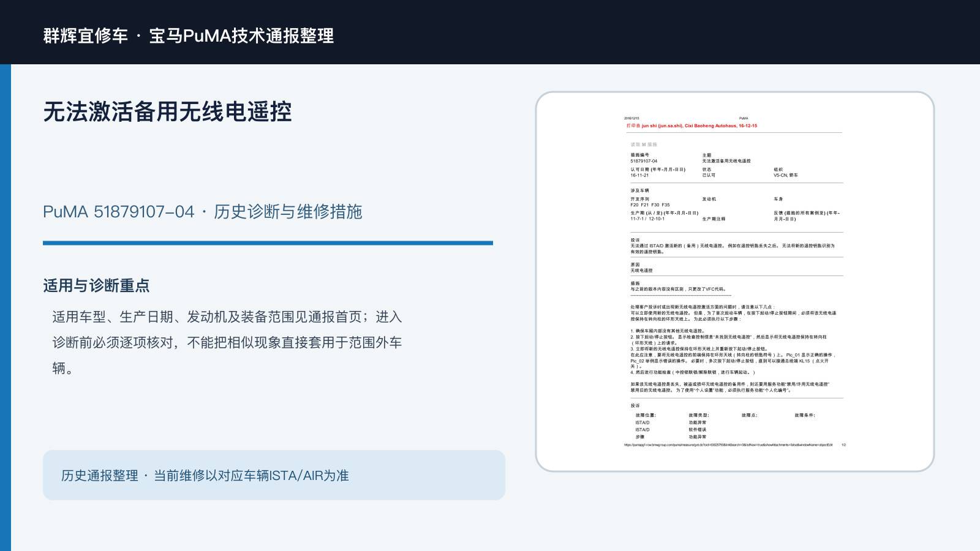This screenshot has height=551, width=980.
Task: Click the 原因 section in the document
Action: pos(641,268)
